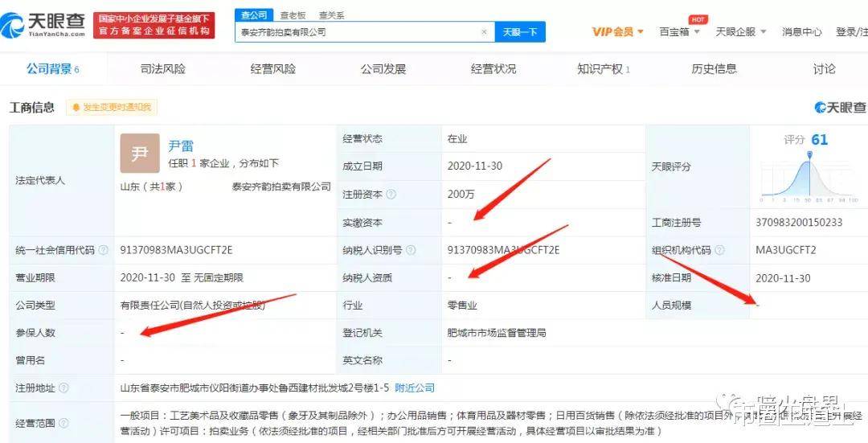
Task: Clear the search box with the X icon
Action: coord(484,32)
